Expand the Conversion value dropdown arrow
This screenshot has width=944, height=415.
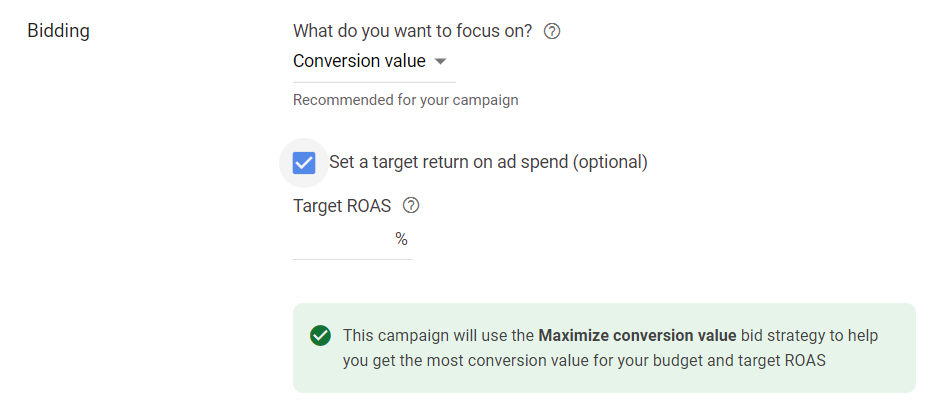coord(441,62)
